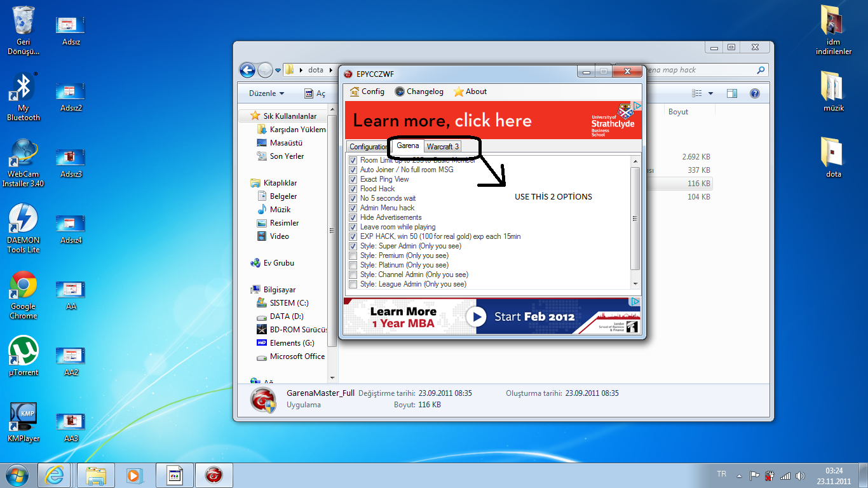Open Windows Explorer taskbar button
The height and width of the screenshot is (488, 868).
click(97, 475)
